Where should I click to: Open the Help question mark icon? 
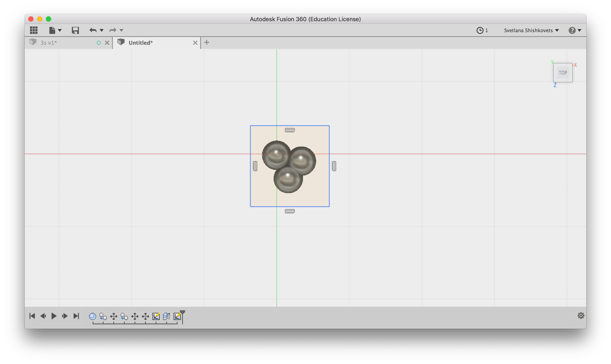pos(572,30)
